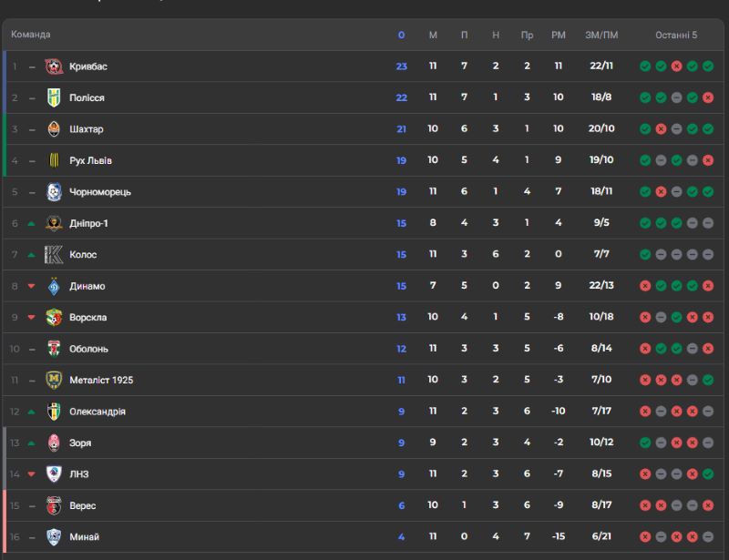
Task: Click Металіст 1925's green win result icon
Action: pyautogui.click(x=708, y=380)
